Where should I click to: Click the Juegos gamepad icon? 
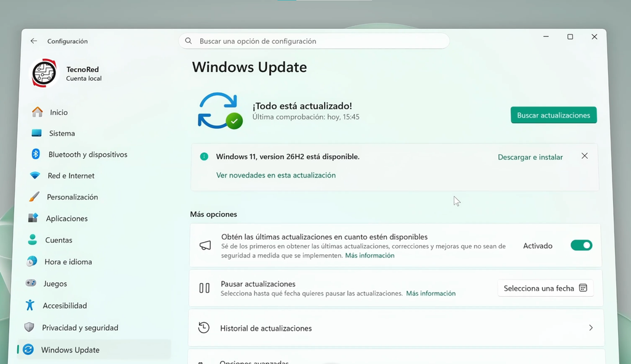click(x=31, y=283)
